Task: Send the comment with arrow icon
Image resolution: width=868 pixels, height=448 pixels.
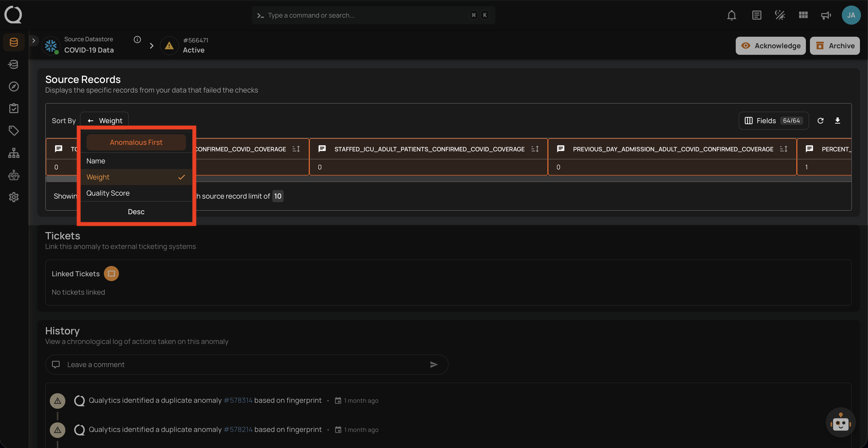Action: [434, 365]
